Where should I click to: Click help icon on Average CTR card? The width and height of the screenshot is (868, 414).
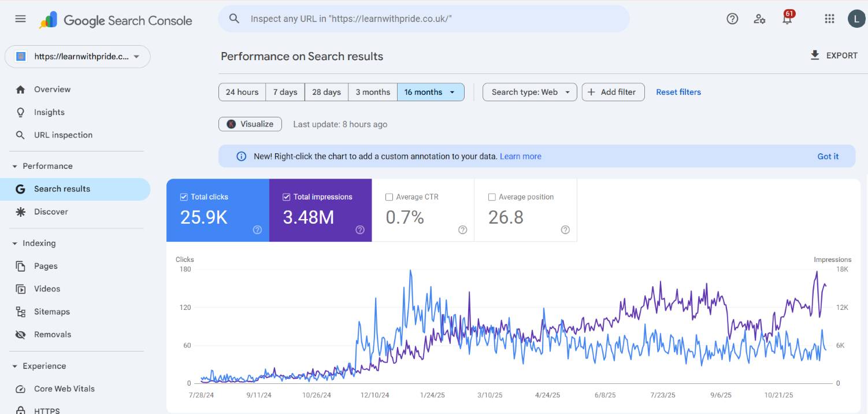click(462, 230)
